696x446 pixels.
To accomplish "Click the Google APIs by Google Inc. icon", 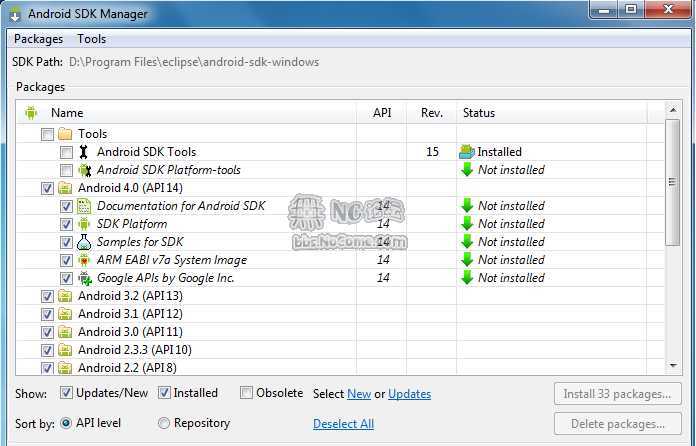I will point(85,278).
